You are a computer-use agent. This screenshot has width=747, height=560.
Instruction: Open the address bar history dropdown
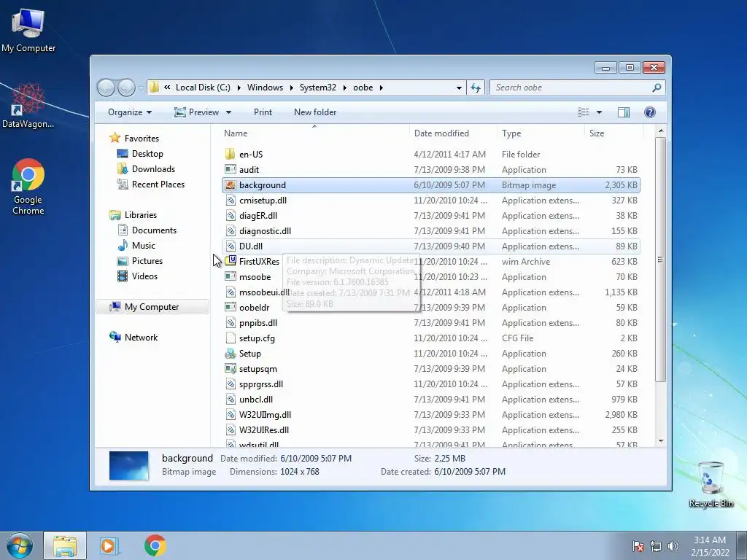[459, 87]
